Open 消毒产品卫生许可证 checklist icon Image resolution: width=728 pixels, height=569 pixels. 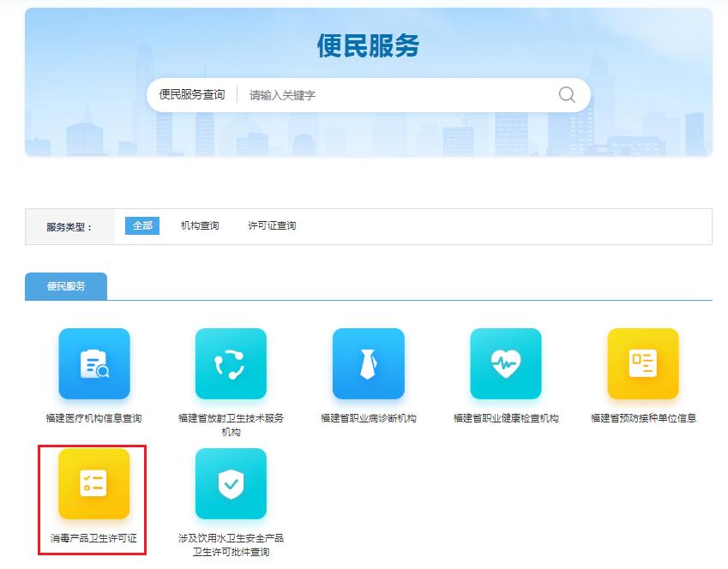[94, 483]
